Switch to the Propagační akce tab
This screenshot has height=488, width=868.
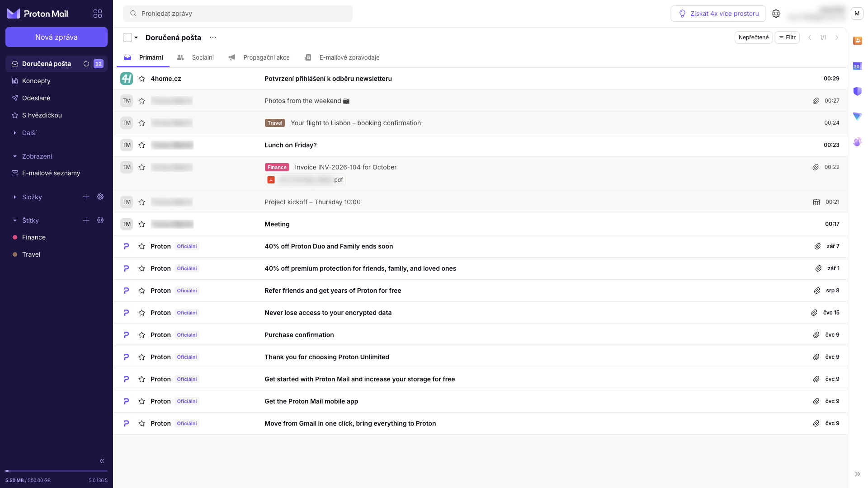coord(259,57)
